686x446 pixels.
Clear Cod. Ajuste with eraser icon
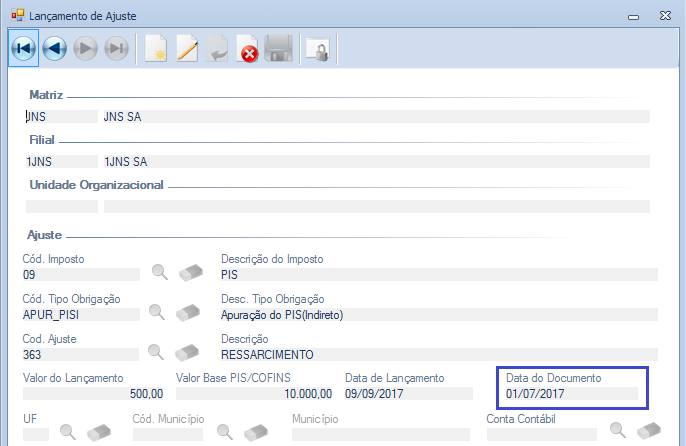tap(187, 352)
